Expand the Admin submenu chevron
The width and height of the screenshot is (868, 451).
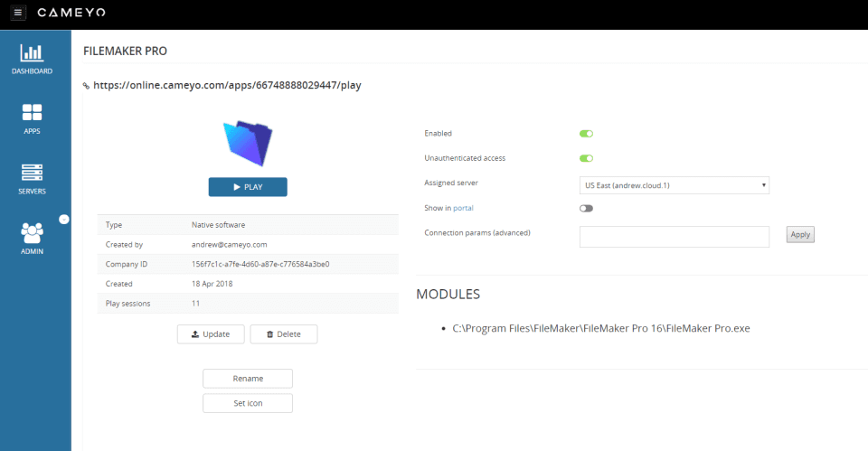(64, 220)
